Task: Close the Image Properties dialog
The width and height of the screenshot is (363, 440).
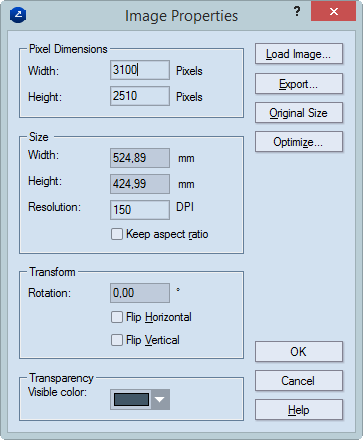Action: pyautogui.click(x=333, y=11)
